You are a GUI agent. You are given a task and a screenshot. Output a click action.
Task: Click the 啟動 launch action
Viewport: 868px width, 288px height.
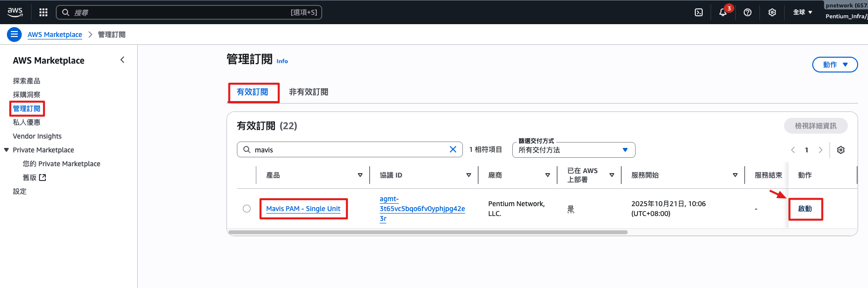pos(805,209)
